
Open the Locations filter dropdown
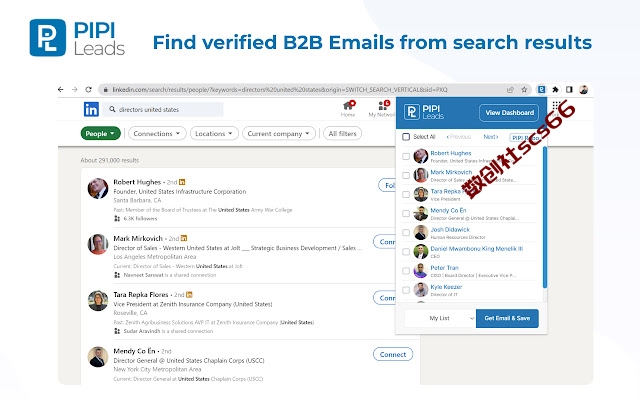(214, 133)
